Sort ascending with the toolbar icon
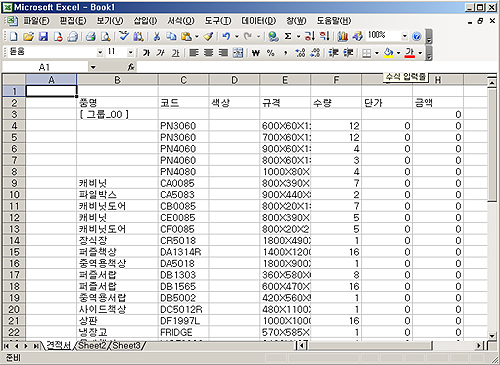500x365 pixels. (309, 36)
